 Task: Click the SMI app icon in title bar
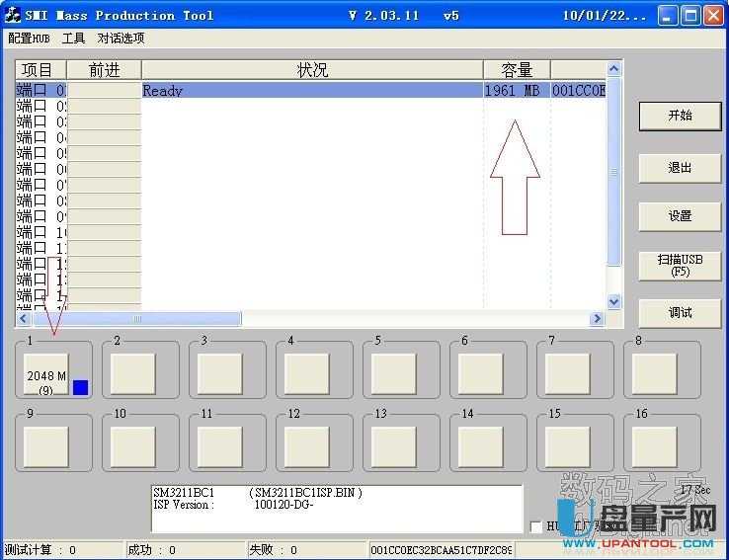pos(14,15)
